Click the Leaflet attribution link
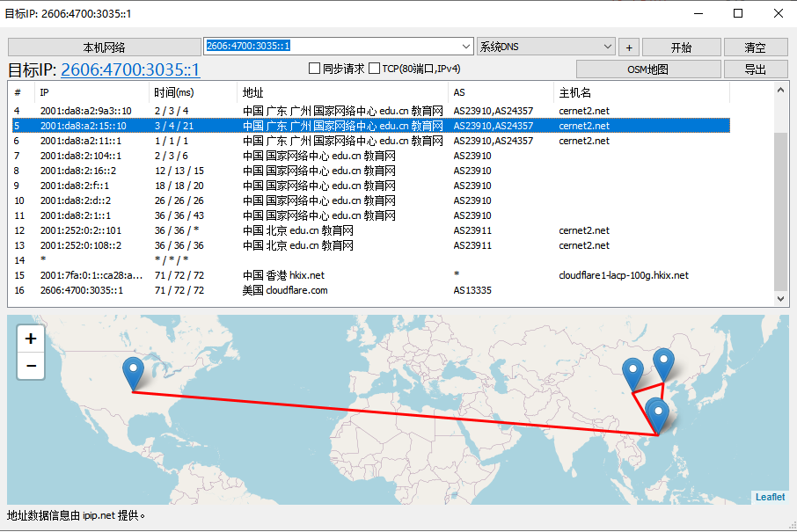 click(770, 497)
